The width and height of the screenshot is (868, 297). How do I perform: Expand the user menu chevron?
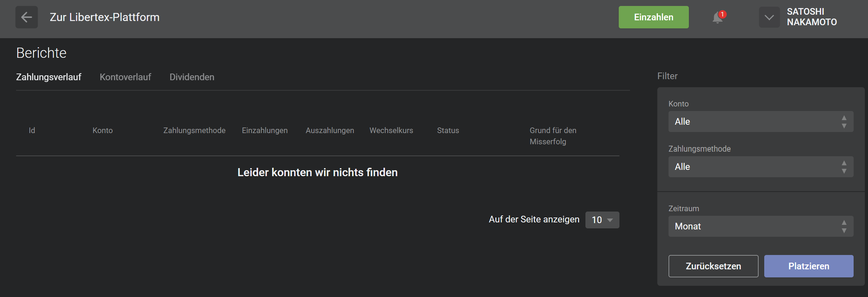pos(769,17)
